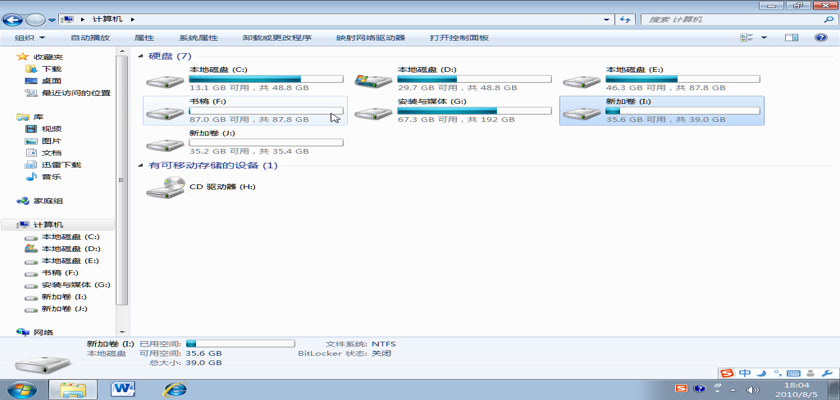This screenshot has height=400, width=840.
Task: Click the Help question mark icon
Action: [x=821, y=38]
